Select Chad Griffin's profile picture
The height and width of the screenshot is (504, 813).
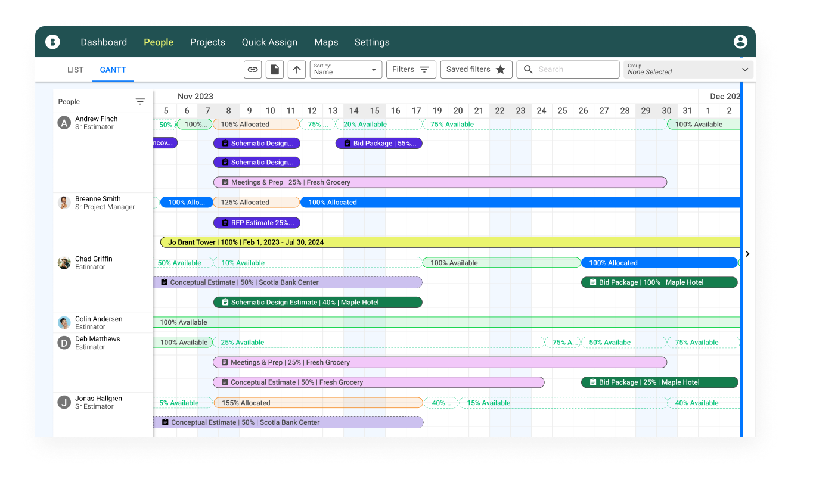(x=64, y=262)
